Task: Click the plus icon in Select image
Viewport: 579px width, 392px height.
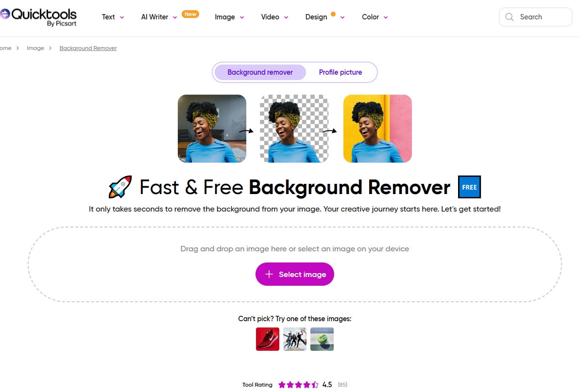Action: (269, 274)
